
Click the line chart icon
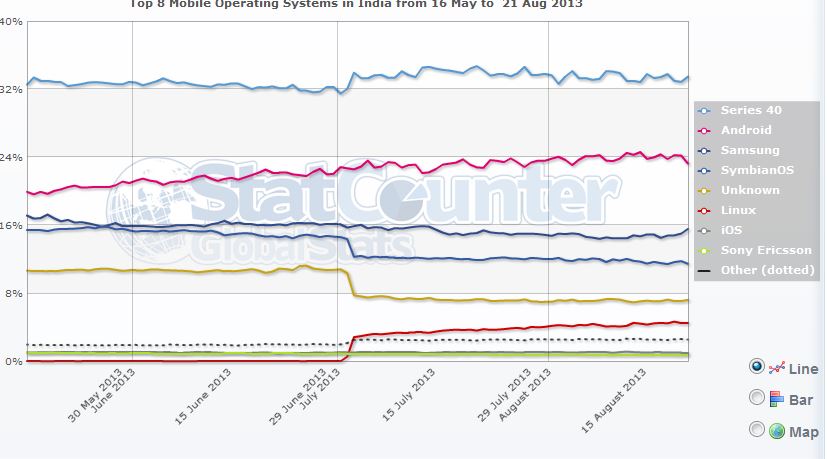[x=777, y=368]
